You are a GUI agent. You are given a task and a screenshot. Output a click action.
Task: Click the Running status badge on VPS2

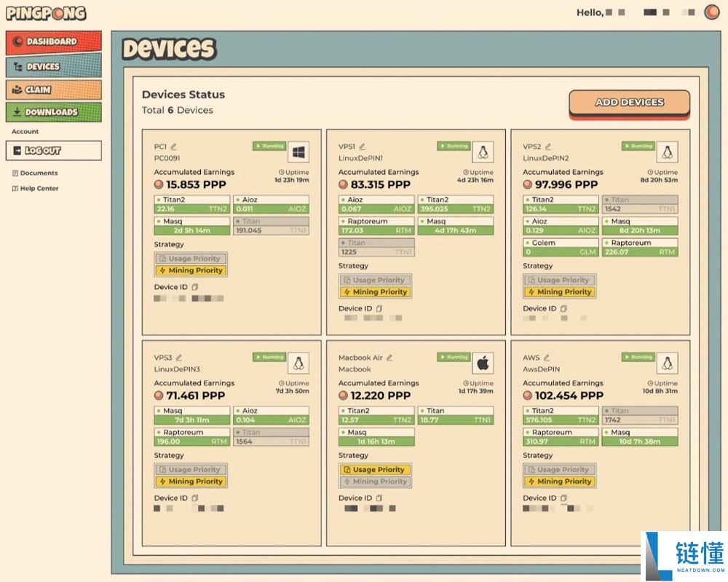(x=638, y=146)
